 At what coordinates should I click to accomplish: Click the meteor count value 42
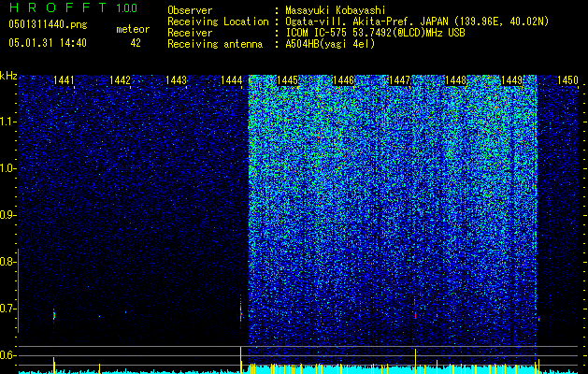click(136, 43)
